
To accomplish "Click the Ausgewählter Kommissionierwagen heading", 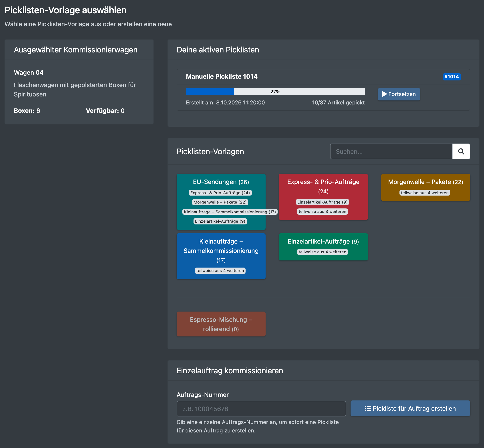I will (75, 50).
